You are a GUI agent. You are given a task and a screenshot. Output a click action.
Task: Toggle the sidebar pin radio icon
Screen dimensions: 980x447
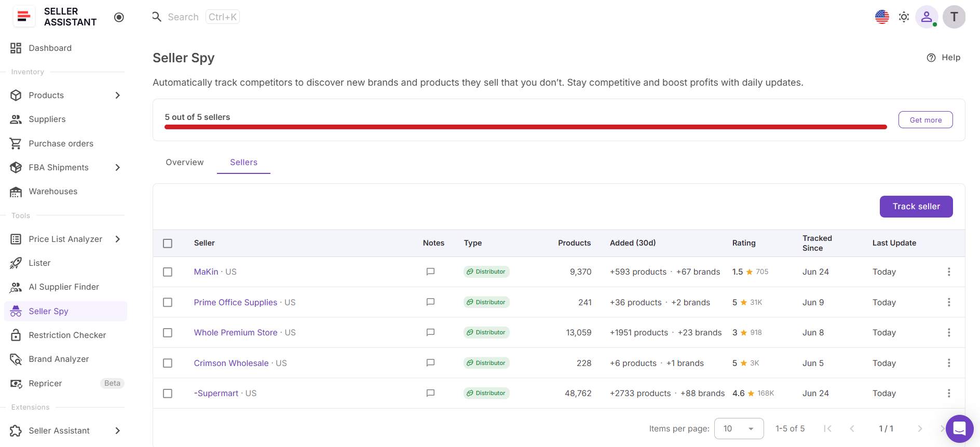(119, 17)
